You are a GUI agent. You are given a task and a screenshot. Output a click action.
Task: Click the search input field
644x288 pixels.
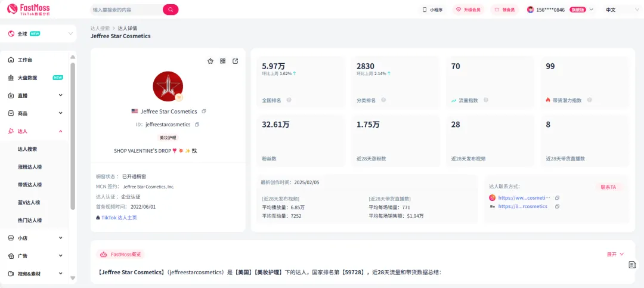coord(126,10)
